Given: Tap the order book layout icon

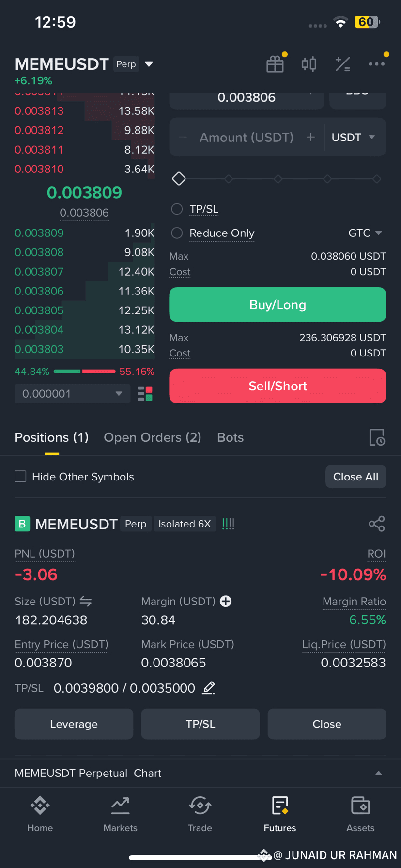Looking at the screenshot, I should tap(145, 394).
